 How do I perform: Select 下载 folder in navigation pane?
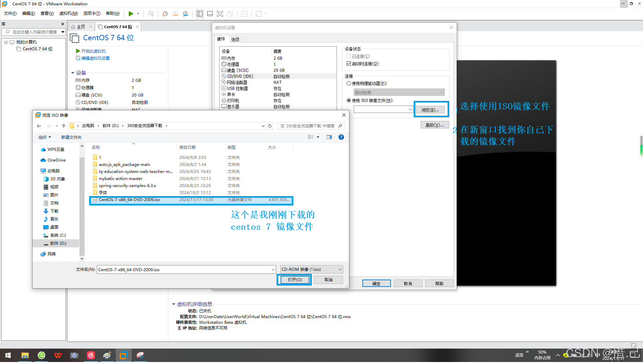click(x=51, y=211)
